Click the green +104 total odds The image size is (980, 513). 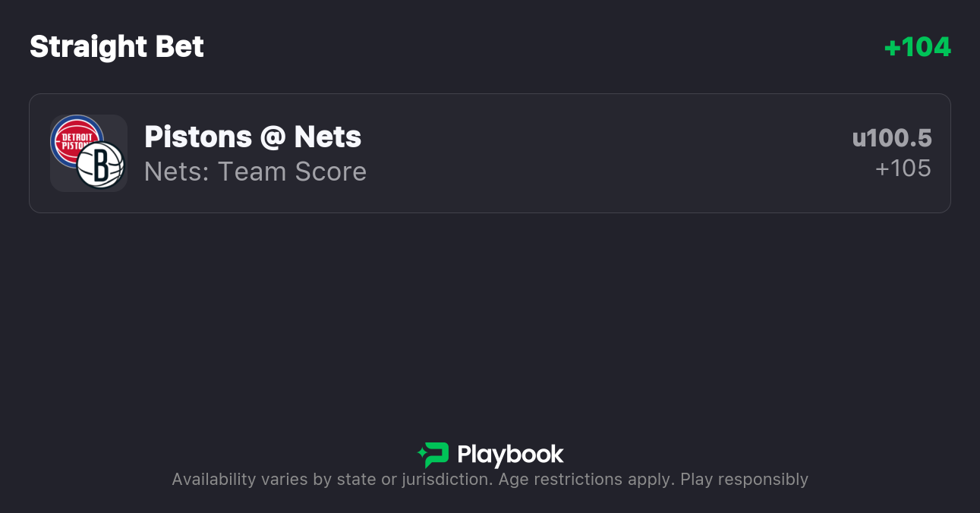pyautogui.click(x=917, y=47)
